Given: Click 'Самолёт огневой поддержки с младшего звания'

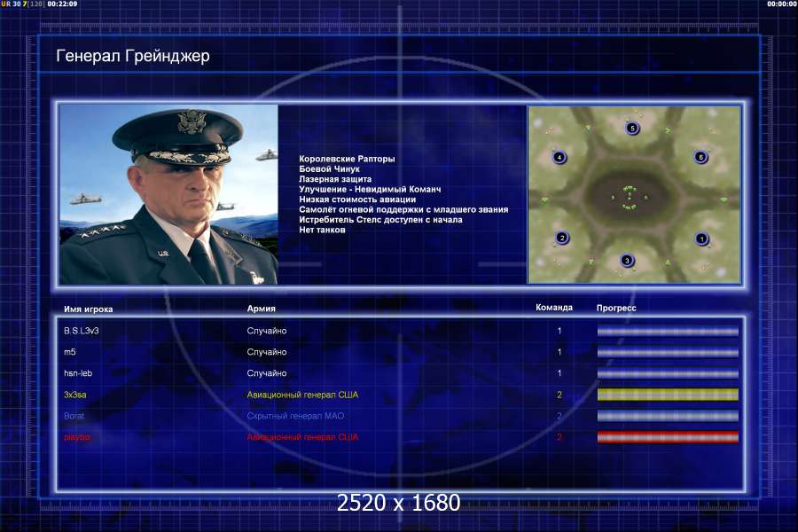Looking at the screenshot, I should [403, 210].
